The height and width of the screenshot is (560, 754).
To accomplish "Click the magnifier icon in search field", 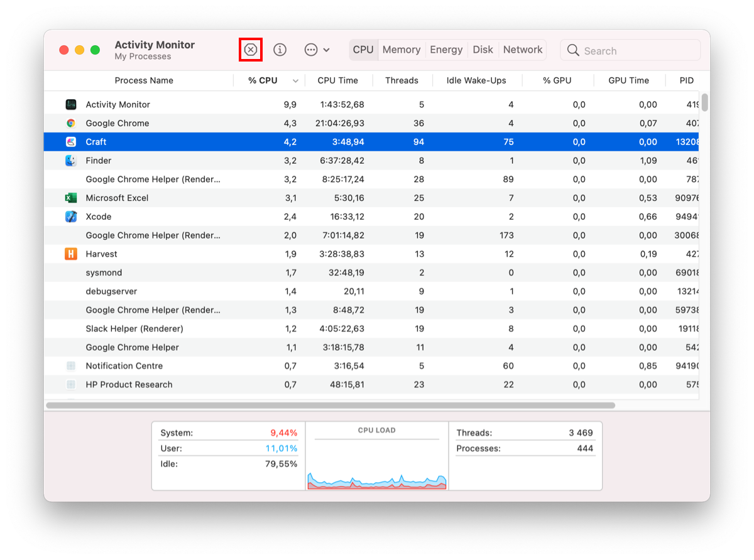I will coord(572,50).
